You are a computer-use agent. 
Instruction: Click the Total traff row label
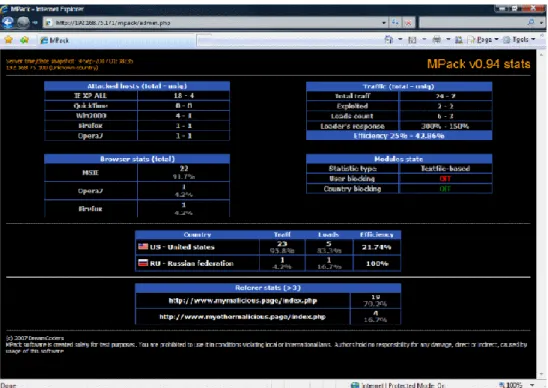(353, 96)
